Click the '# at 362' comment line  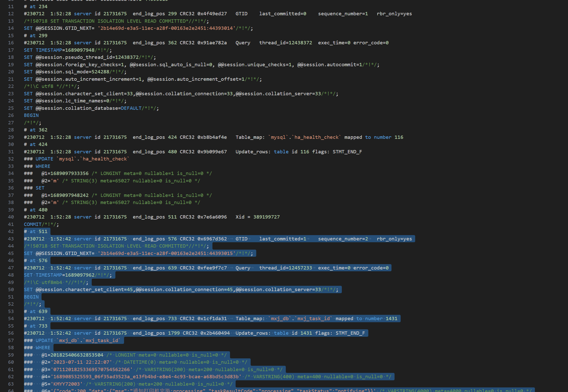pos(36,130)
